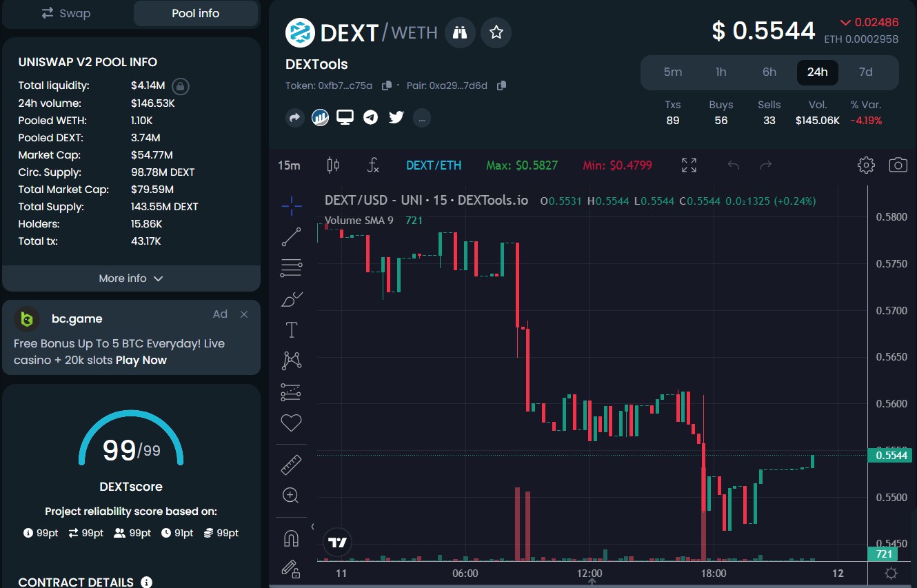The width and height of the screenshot is (917, 588).
Task: Open the blue chart explorer icon
Action: coord(320,118)
